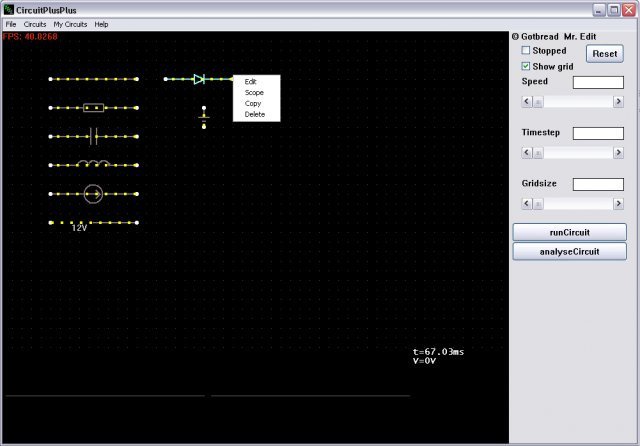Open the My Circuits menu

70,24
